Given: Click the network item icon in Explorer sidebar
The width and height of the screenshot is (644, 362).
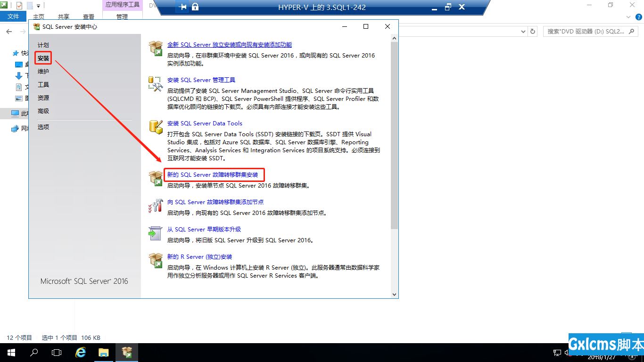Looking at the screenshot, I should click(16, 128).
